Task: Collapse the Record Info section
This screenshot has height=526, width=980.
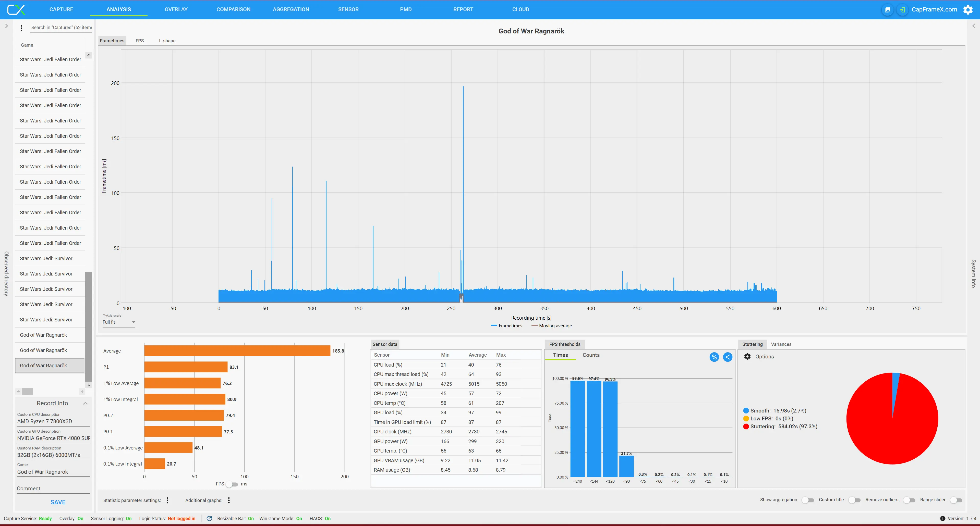Action: pyautogui.click(x=85, y=403)
